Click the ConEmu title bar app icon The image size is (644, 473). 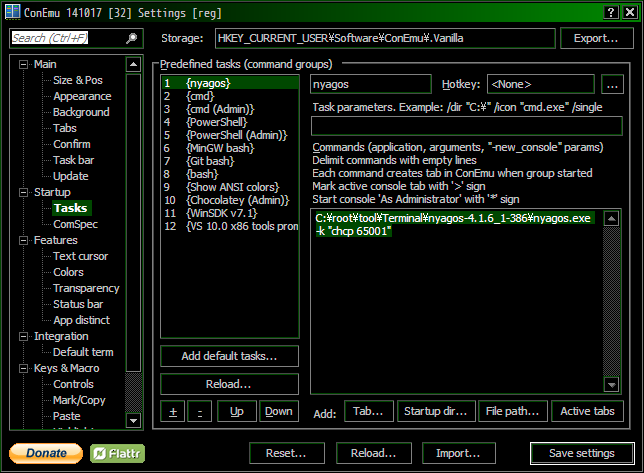click(12, 12)
